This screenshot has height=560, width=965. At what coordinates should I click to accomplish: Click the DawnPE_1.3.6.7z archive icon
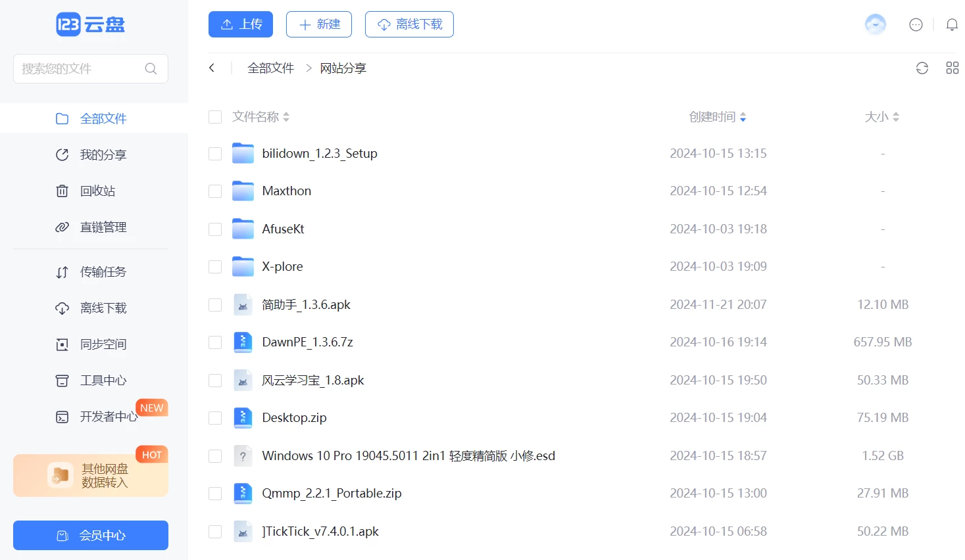coord(243,342)
